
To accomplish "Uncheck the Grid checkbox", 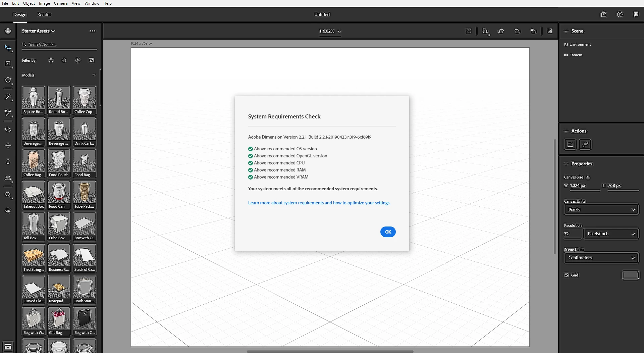I will tap(567, 275).
